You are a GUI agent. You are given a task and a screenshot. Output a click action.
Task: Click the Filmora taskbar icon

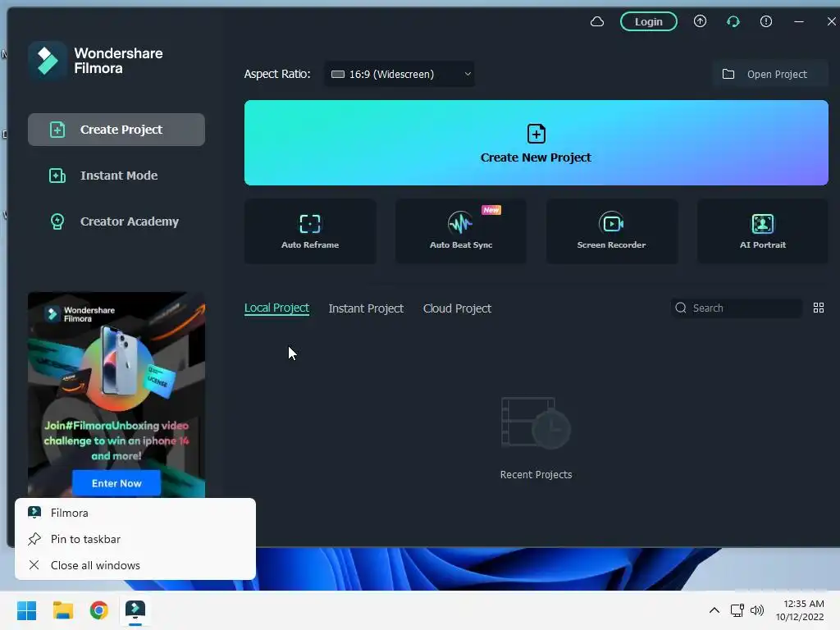click(135, 610)
